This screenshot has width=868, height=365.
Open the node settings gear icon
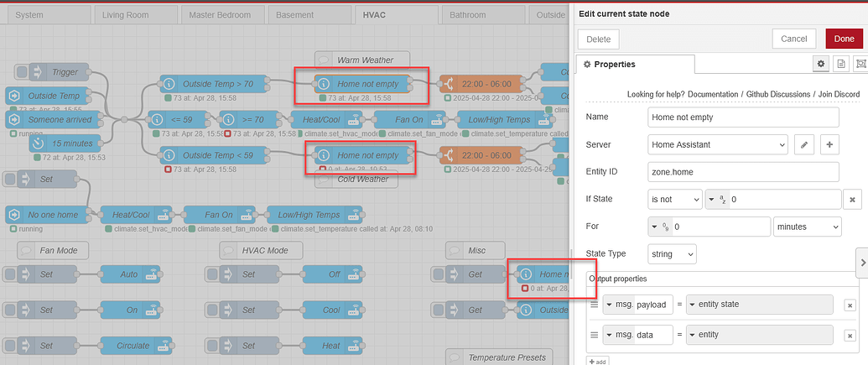821,65
